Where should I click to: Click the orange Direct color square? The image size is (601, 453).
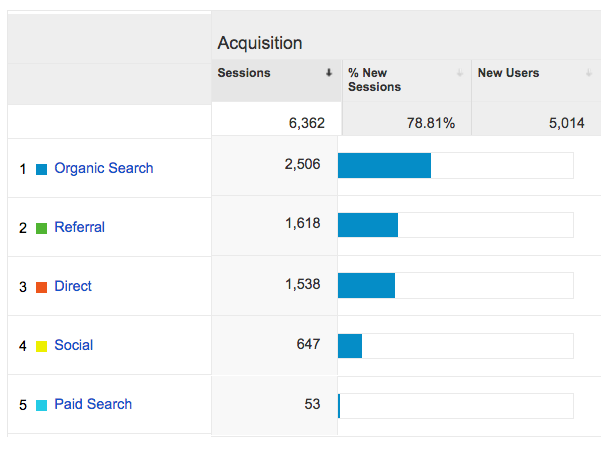42,287
